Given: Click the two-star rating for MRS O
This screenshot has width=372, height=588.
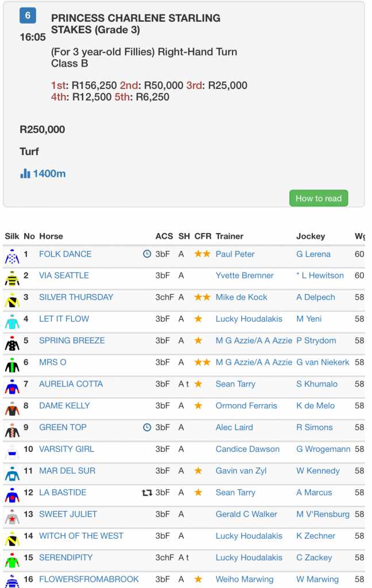Looking at the screenshot, I should click(202, 362).
